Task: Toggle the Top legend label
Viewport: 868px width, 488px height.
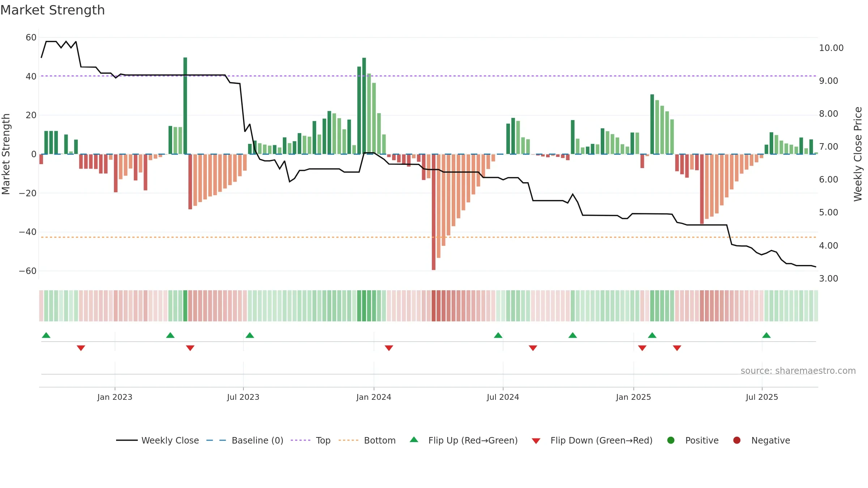Action: point(323,441)
